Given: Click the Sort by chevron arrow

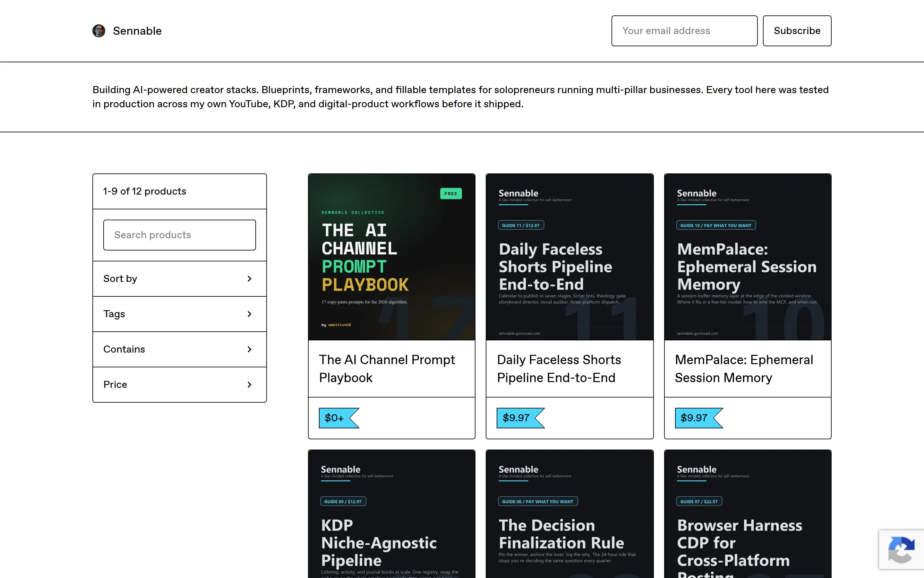Looking at the screenshot, I should point(249,279).
